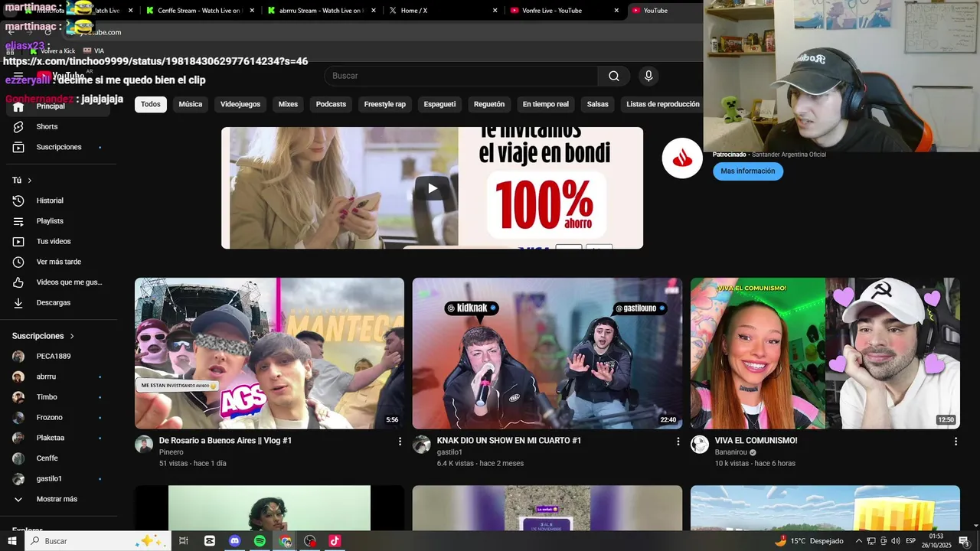The image size is (980, 551).
Task: Open Suscripciones in the sidebar
Action: pyautogui.click(x=58, y=147)
